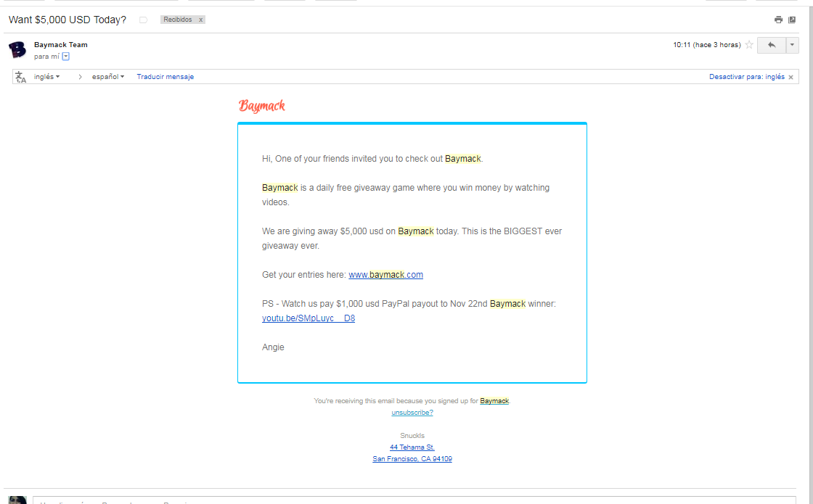Toggle the importance marker beside subject

coord(144,20)
